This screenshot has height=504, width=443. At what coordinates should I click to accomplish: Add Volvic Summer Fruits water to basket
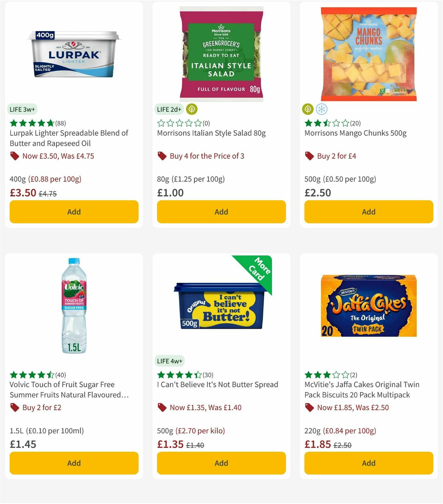(x=74, y=463)
